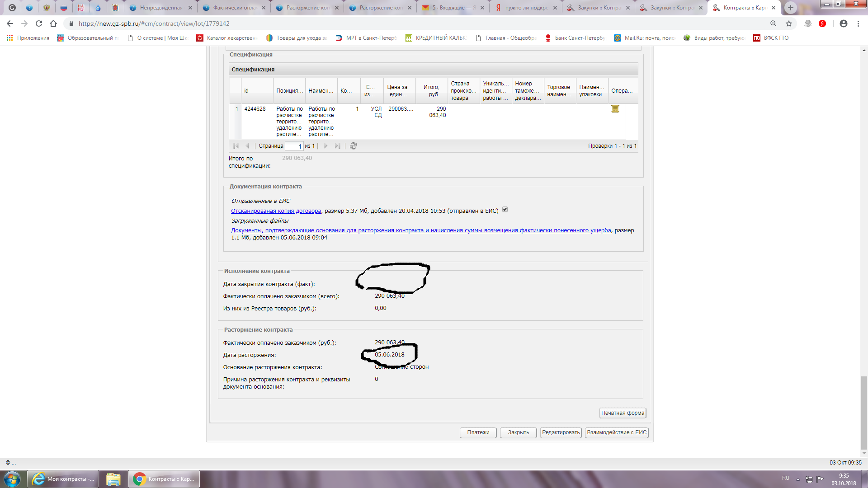868x488 pixels.
Task: Open the ВФСК ГТО bookmark
Action: point(771,38)
